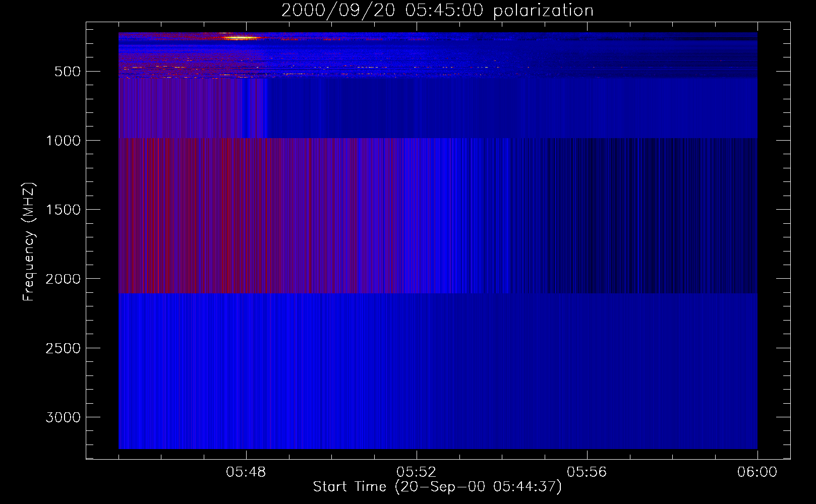The image size is (816, 504).
Task: Click the 05:48 time tick label
Action: coord(246,472)
